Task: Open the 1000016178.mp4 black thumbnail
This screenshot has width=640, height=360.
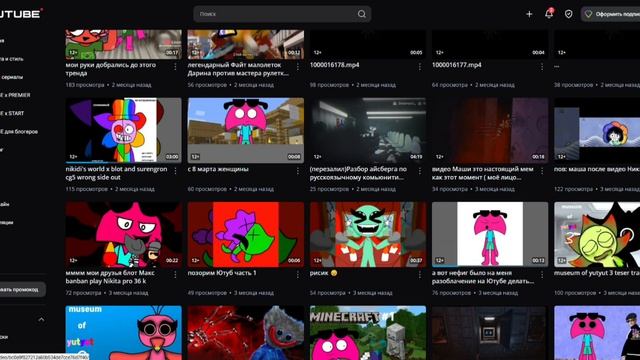Action: 368,44
